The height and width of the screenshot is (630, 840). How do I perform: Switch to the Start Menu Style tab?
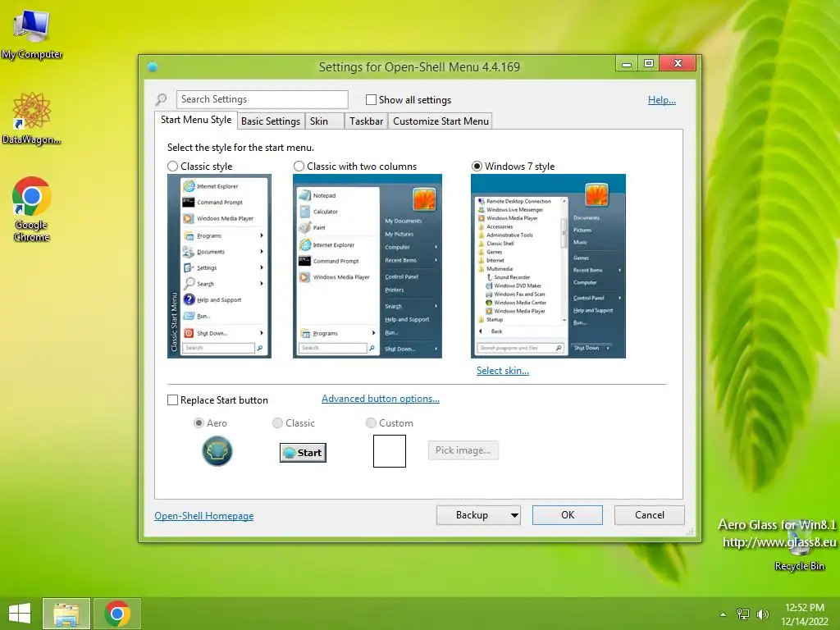point(196,120)
